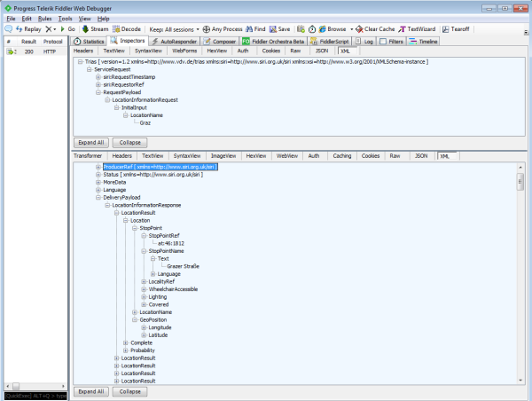Open the FiddlerScript tab
The height and width of the screenshot is (401, 532).
(x=330, y=42)
